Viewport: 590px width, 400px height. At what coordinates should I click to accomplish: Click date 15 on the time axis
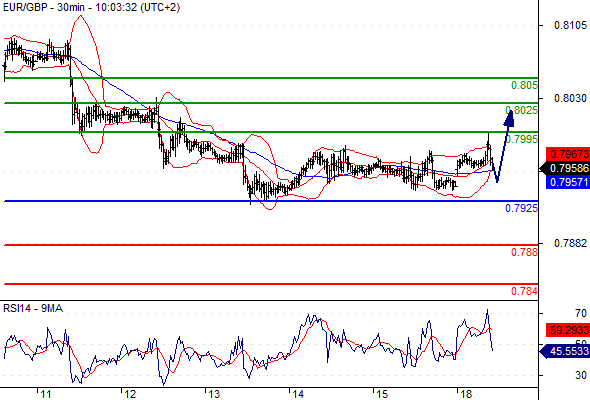(382, 394)
